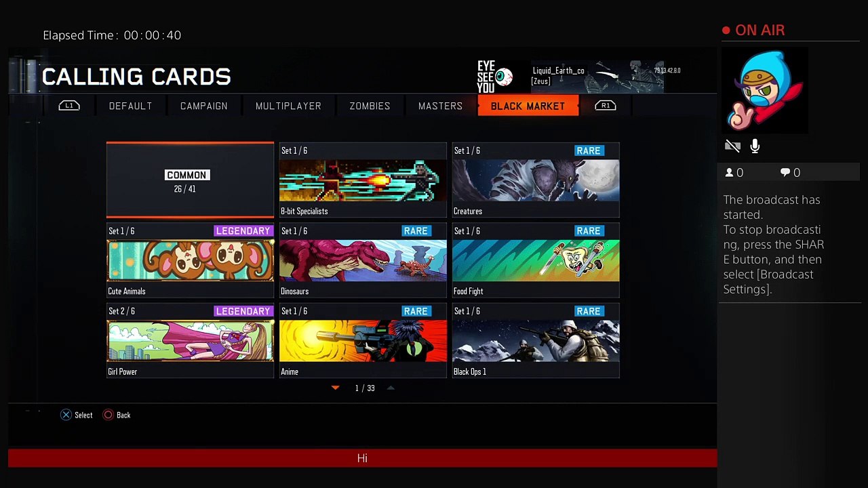
Task: Click the [Zeus] clan tag
Action: 541,81
